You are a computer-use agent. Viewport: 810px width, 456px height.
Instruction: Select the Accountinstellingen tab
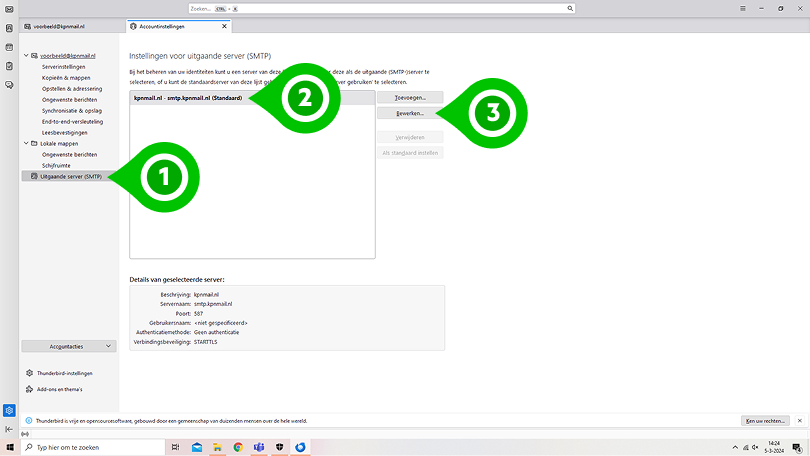(x=178, y=26)
